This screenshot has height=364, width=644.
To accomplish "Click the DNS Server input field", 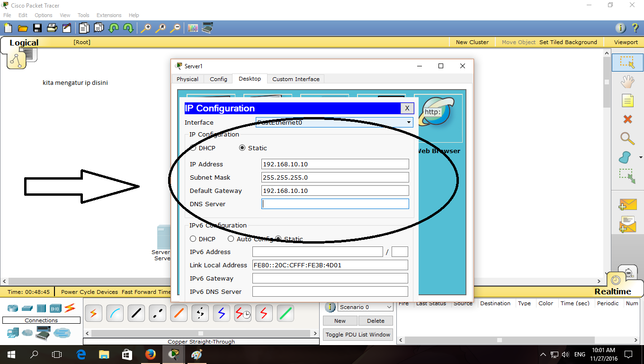I will pos(335,204).
